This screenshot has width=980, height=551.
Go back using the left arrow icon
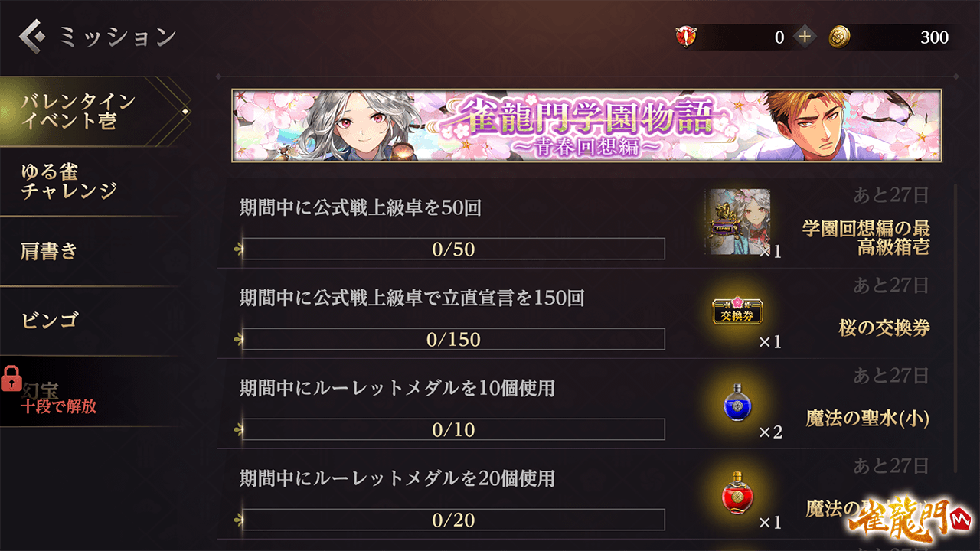(33, 36)
